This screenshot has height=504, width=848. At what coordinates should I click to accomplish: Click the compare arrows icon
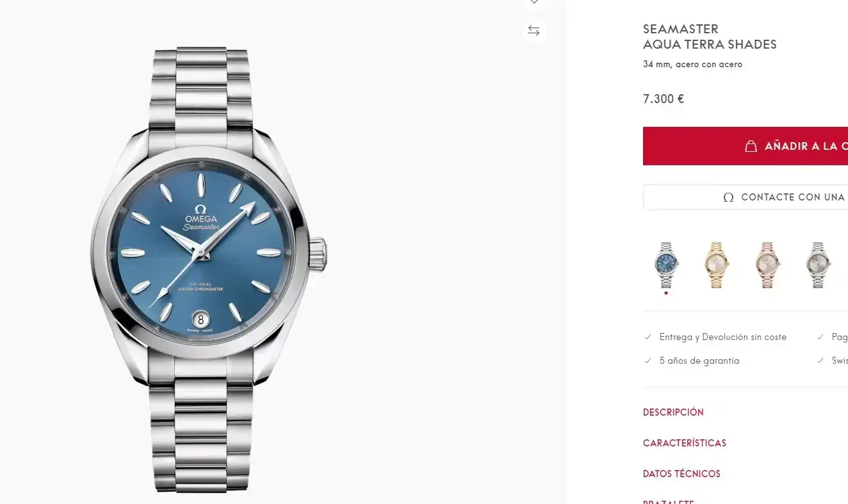[534, 30]
